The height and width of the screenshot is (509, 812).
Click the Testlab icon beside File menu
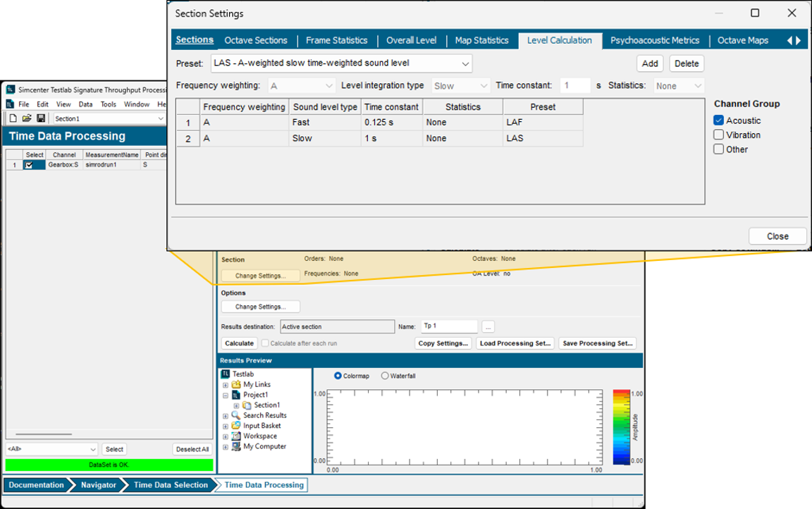(10, 104)
